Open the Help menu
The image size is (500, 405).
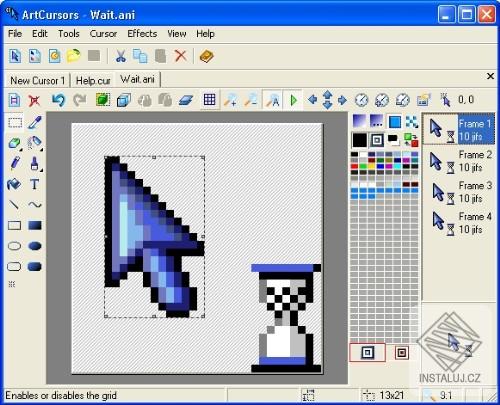click(x=205, y=34)
